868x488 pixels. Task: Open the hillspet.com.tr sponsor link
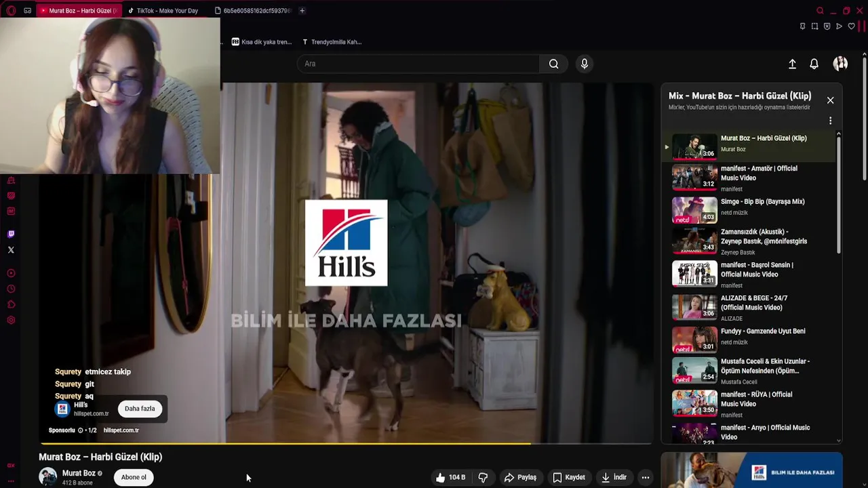(121, 430)
